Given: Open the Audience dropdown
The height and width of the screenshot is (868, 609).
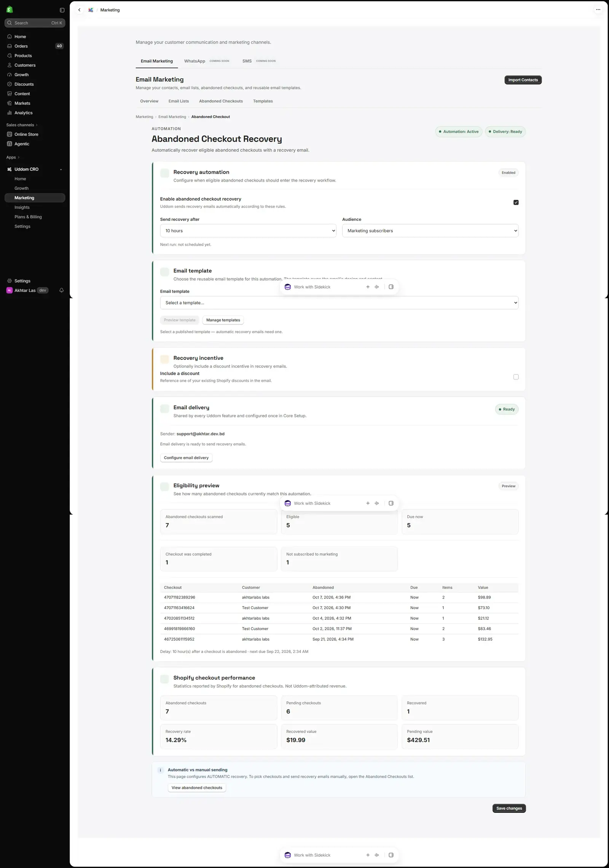Looking at the screenshot, I should coord(430,231).
